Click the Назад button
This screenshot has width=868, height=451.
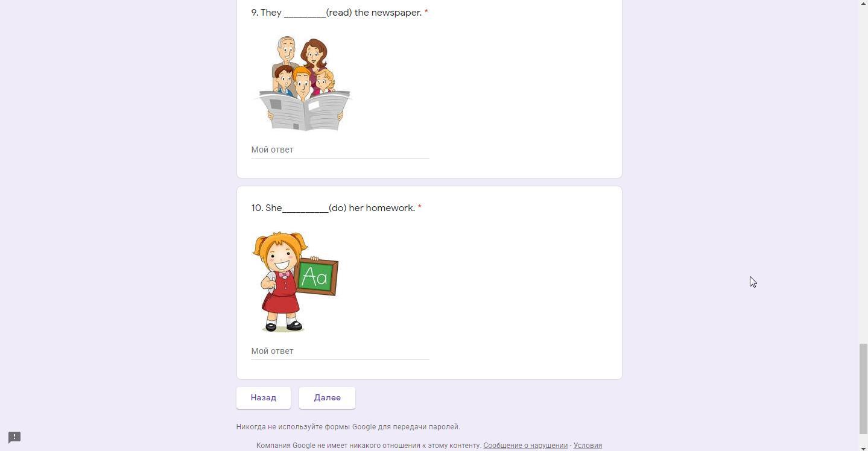pos(264,398)
